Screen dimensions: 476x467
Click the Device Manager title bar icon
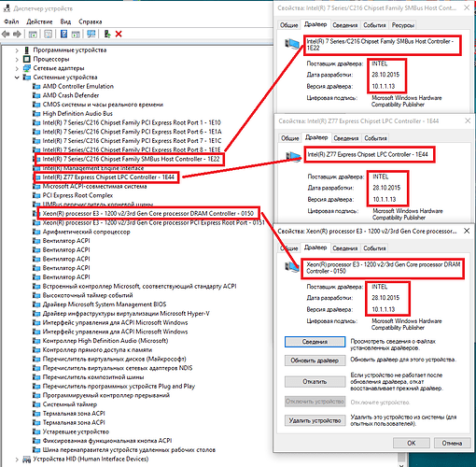[7, 8]
